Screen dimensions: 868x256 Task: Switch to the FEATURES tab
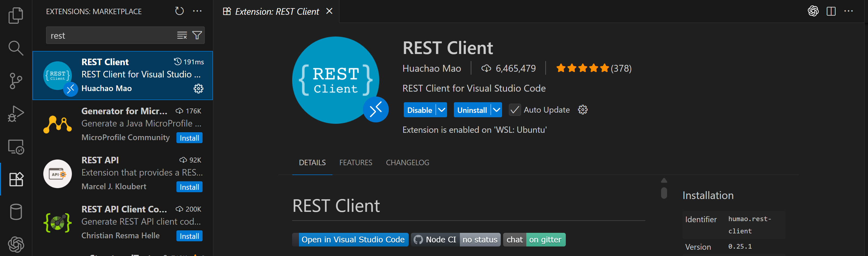coord(356,162)
